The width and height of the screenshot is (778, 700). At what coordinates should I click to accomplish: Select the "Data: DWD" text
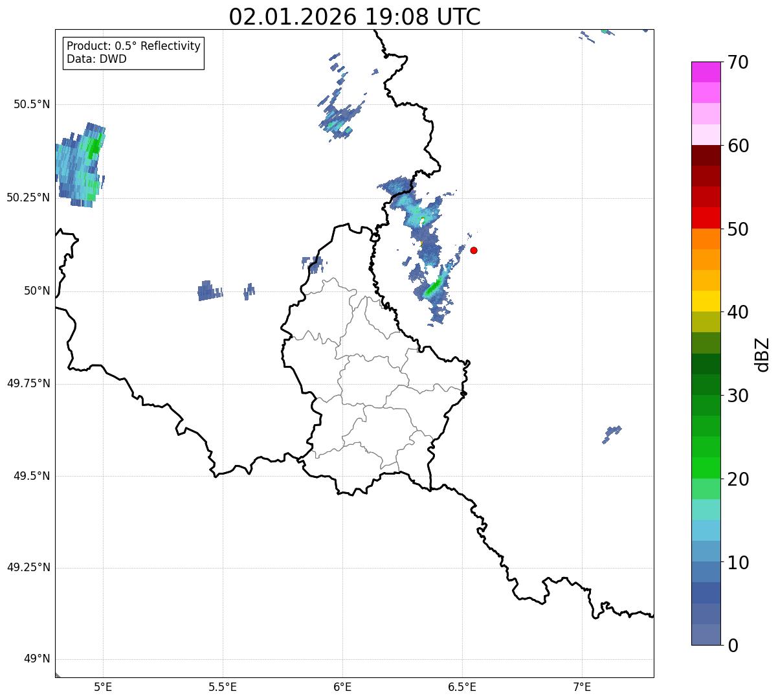[x=96, y=59]
